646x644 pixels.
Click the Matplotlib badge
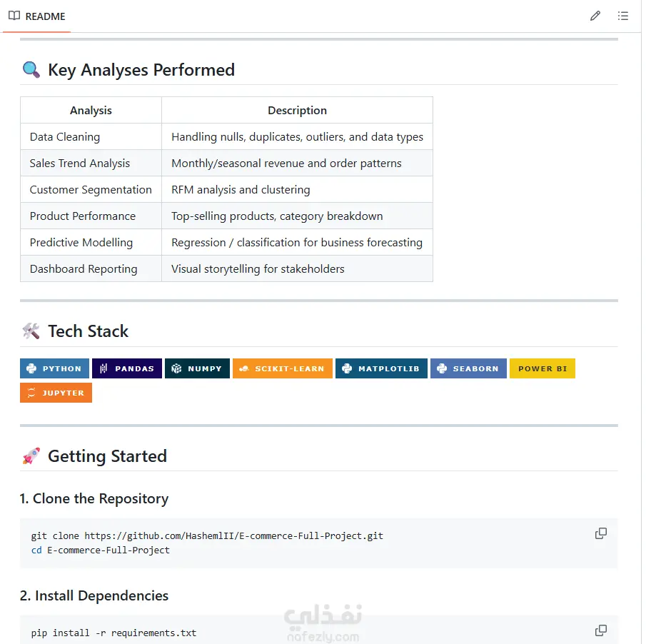(381, 368)
